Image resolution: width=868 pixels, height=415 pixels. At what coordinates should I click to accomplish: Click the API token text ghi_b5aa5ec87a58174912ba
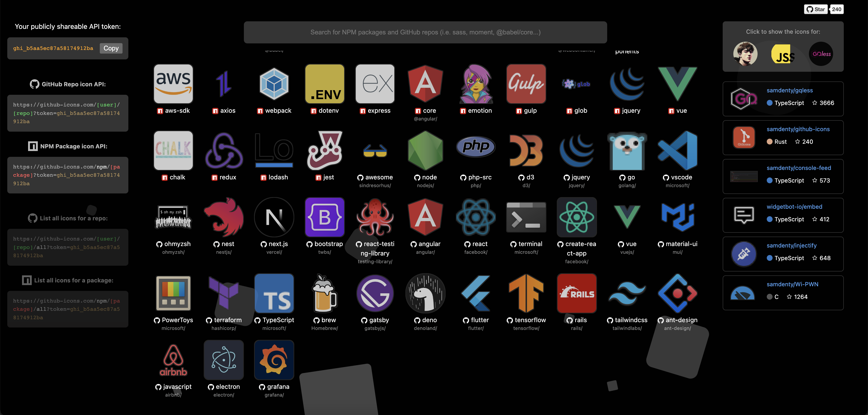click(53, 48)
